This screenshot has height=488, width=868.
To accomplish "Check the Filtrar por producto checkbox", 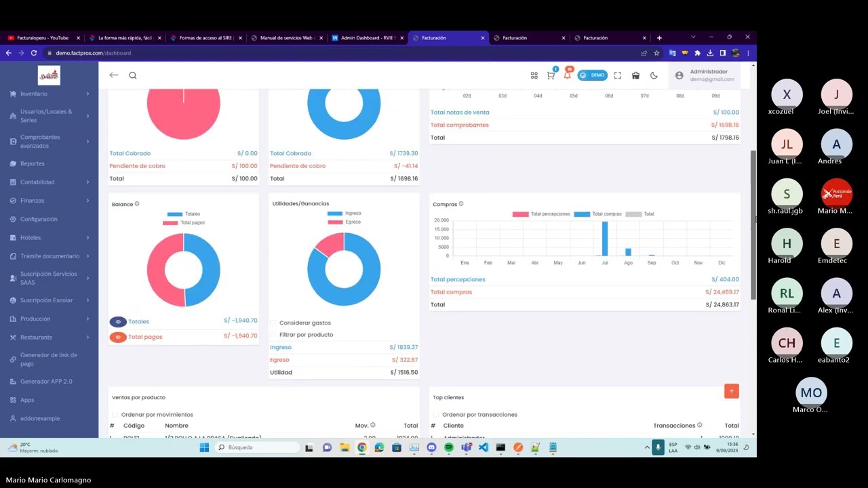I will (x=273, y=335).
